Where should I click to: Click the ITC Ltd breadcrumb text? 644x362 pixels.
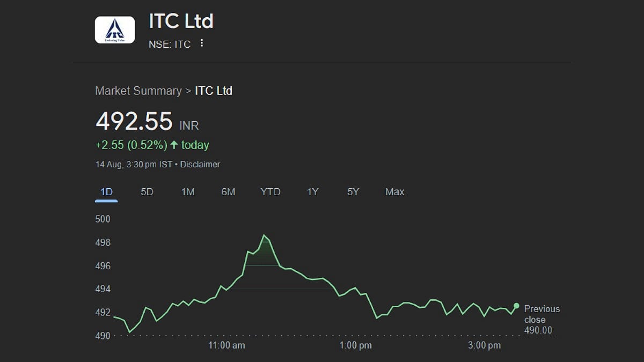pos(214,91)
